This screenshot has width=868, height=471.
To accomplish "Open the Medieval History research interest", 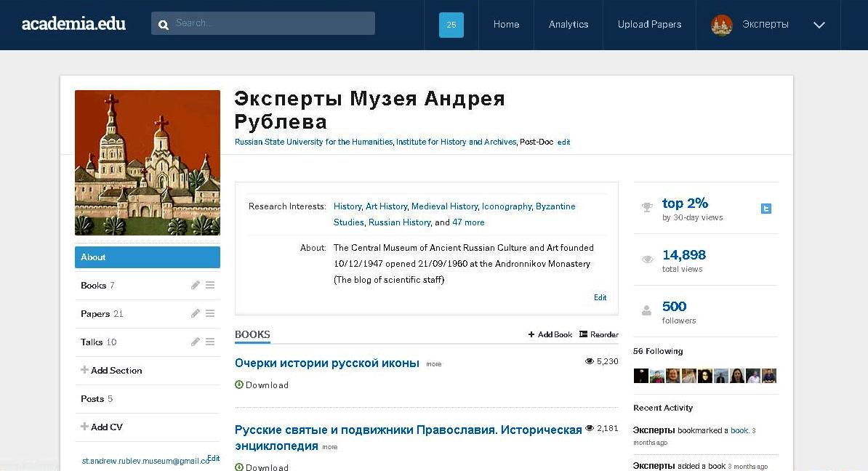I will 444,206.
